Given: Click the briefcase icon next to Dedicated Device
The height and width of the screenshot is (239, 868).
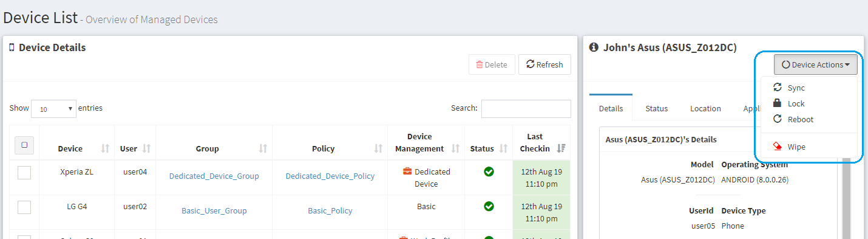Looking at the screenshot, I should [x=407, y=172].
